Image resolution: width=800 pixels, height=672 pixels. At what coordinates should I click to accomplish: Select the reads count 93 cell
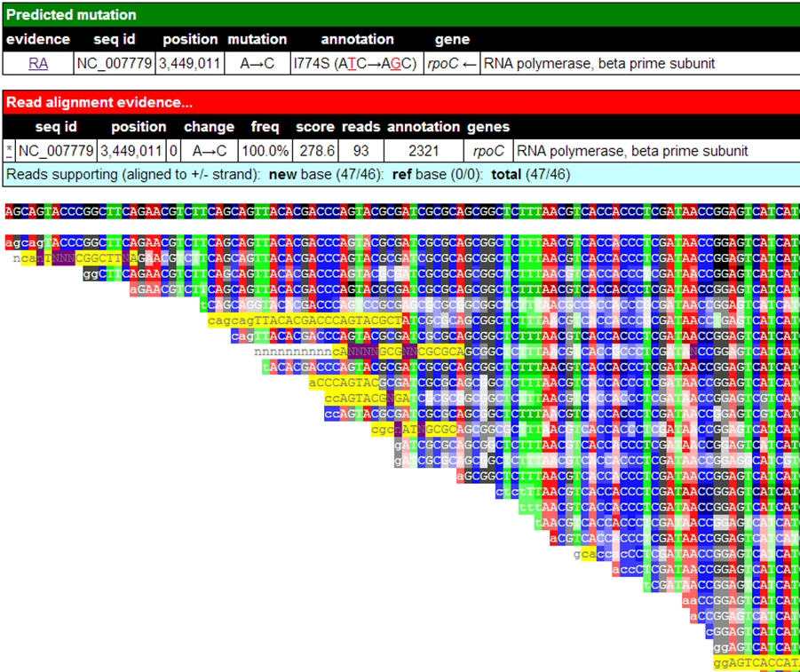(x=360, y=151)
